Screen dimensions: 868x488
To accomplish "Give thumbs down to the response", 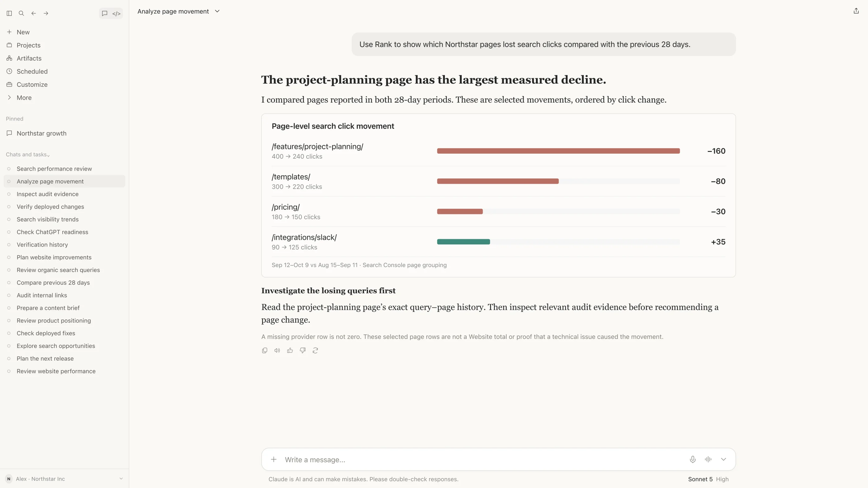I will (303, 350).
